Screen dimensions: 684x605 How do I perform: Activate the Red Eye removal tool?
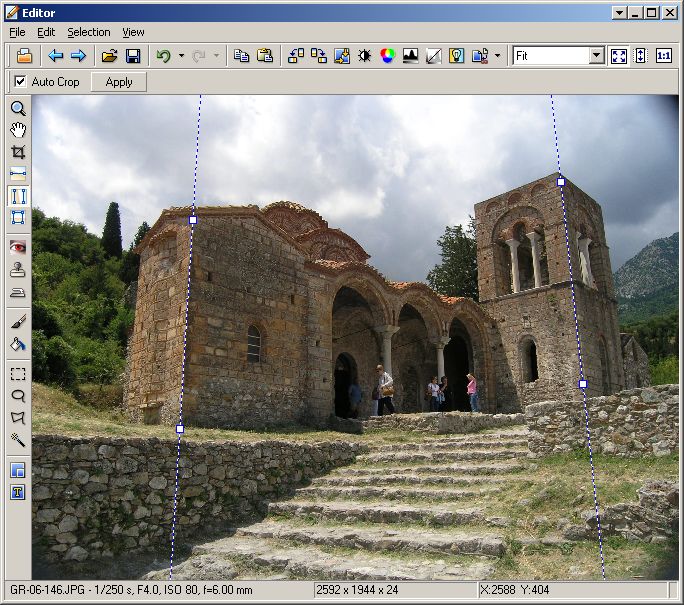pos(18,246)
